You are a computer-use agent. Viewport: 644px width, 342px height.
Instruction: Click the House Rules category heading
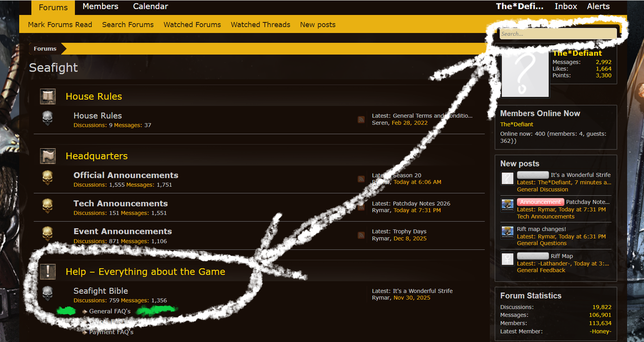(94, 97)
